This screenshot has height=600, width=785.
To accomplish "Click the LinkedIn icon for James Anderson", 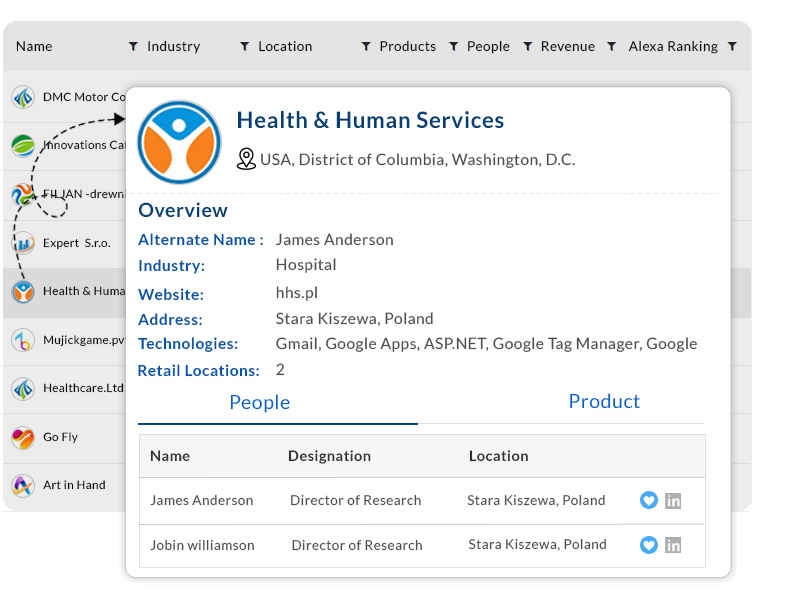I will click(673, 500).
